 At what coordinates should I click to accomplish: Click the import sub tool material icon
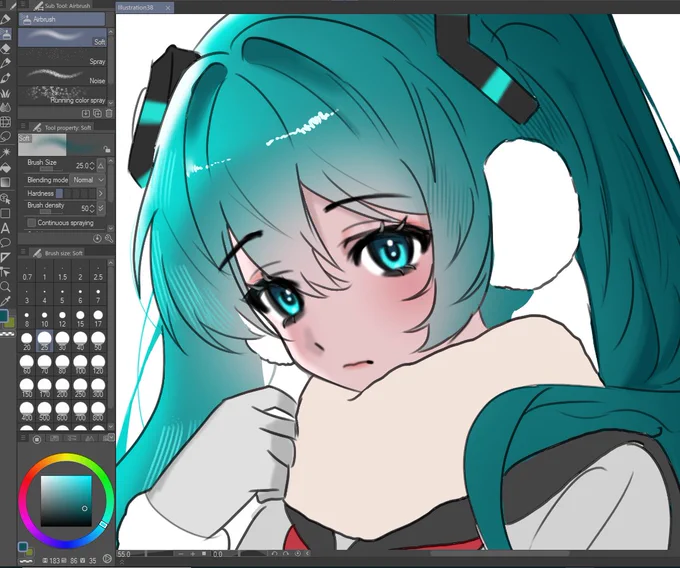(x=86, y=113)
